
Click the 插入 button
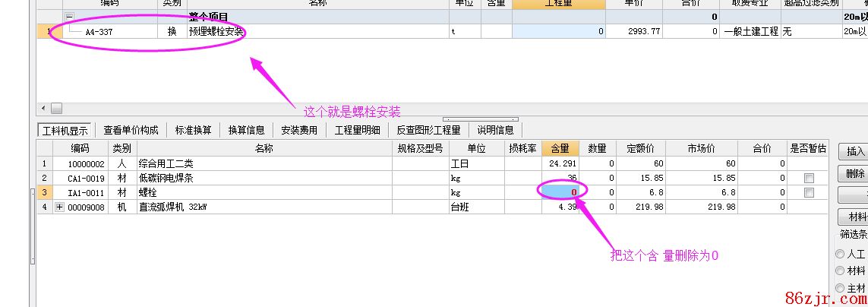855,151
